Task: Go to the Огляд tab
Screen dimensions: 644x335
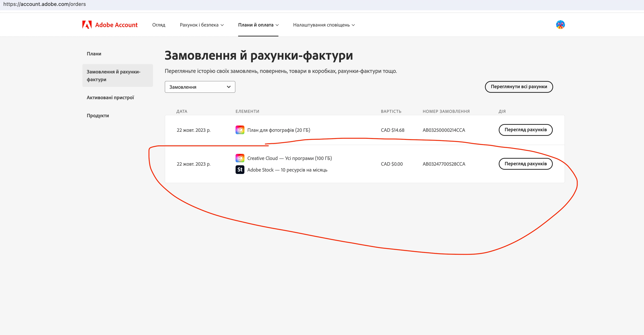Action: coord(159,25)
